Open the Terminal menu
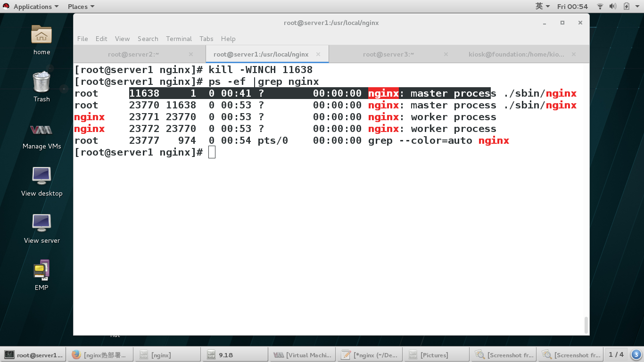644x362 pixels. 179,39
